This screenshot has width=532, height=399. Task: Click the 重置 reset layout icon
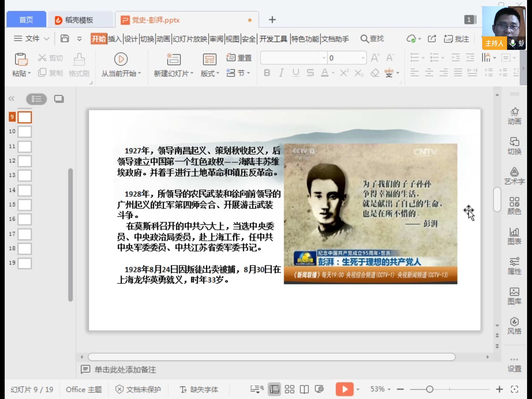[x=231, y=57]
